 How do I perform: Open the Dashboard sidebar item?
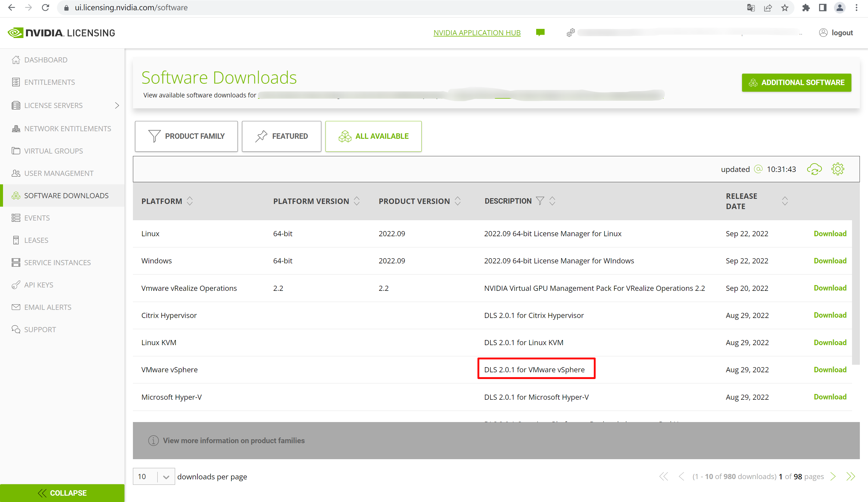46,60
